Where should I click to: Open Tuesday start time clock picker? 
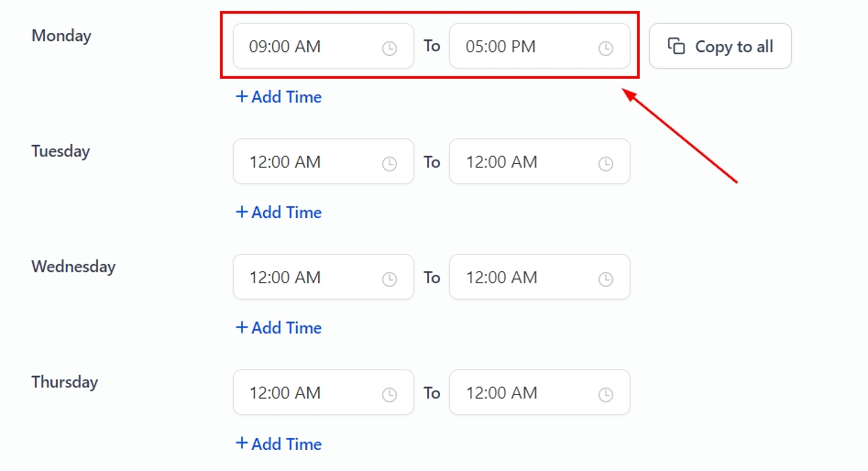390,163
